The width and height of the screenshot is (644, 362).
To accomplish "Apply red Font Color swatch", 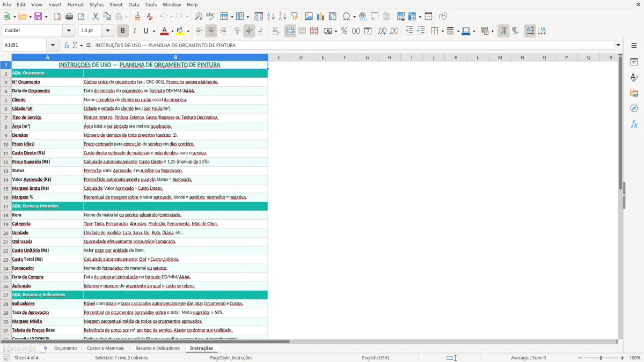I will [x=165, y=31].
